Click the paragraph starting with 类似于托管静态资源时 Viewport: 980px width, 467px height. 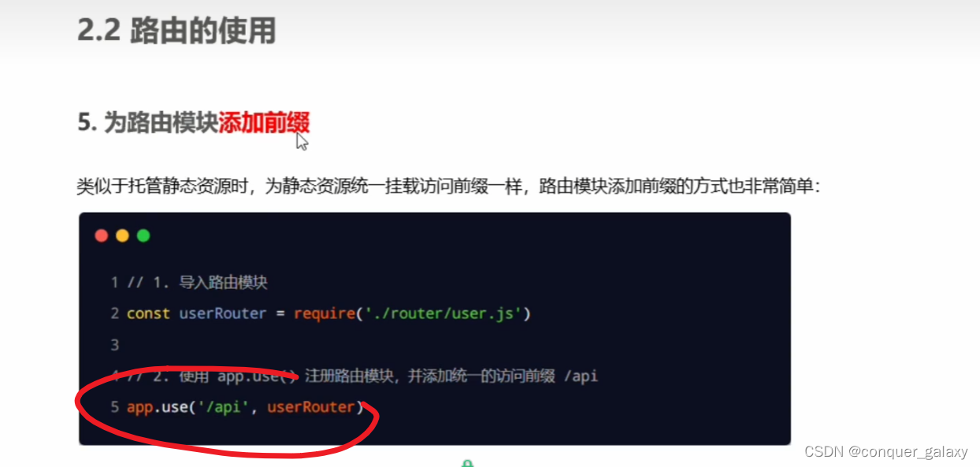tap(448, 186)
